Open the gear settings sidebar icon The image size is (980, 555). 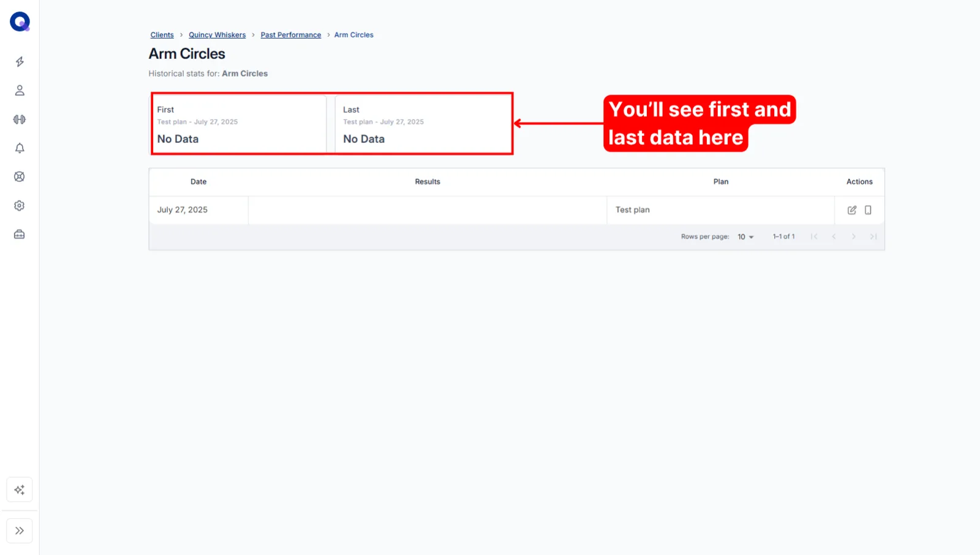20,206
